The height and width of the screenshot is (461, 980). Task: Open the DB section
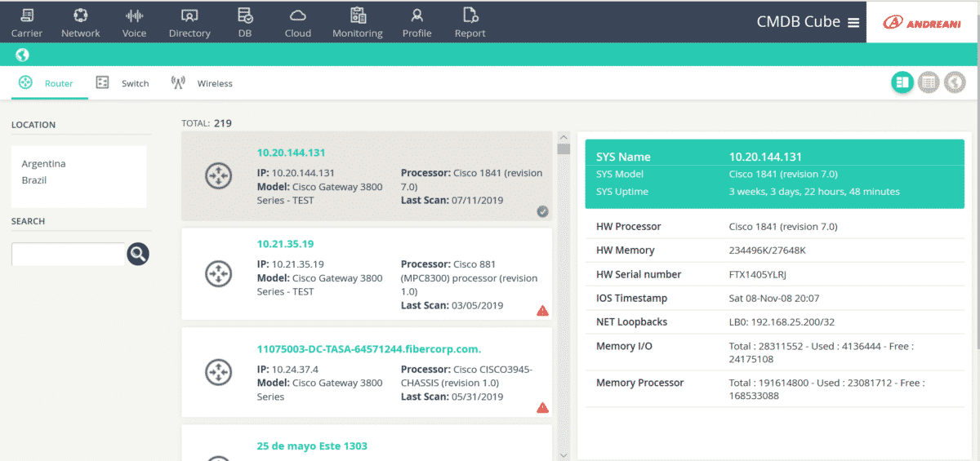(x=245, y=23)
